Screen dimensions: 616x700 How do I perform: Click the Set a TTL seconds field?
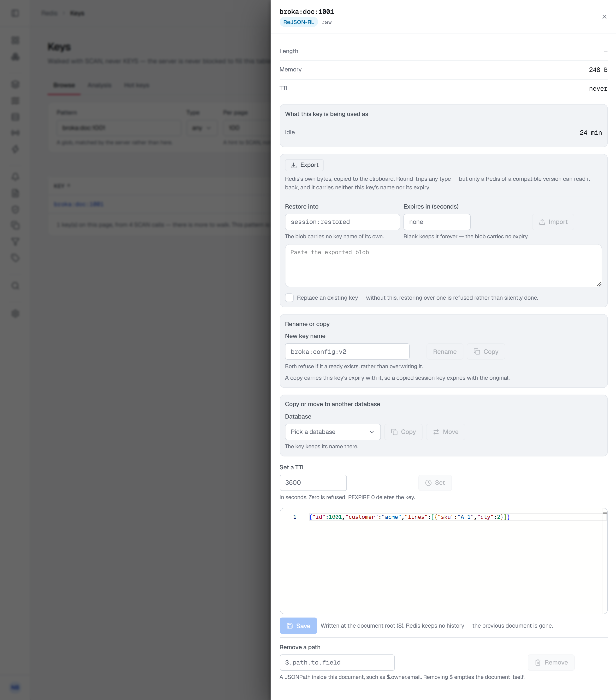313,483
